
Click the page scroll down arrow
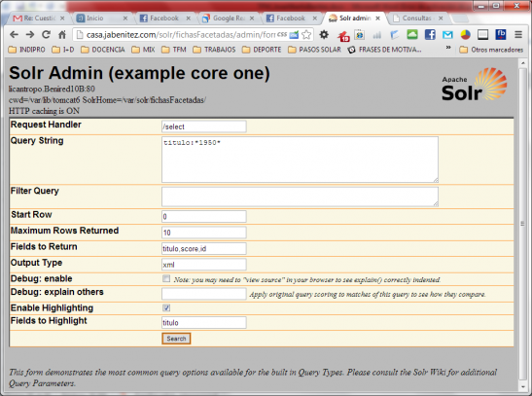coord(523,386)
